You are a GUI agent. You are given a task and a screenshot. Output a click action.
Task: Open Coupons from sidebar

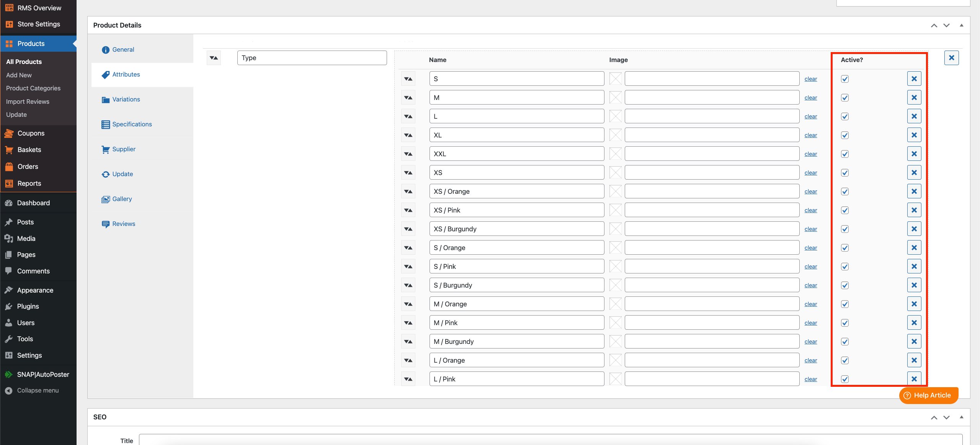coord(31,133)
